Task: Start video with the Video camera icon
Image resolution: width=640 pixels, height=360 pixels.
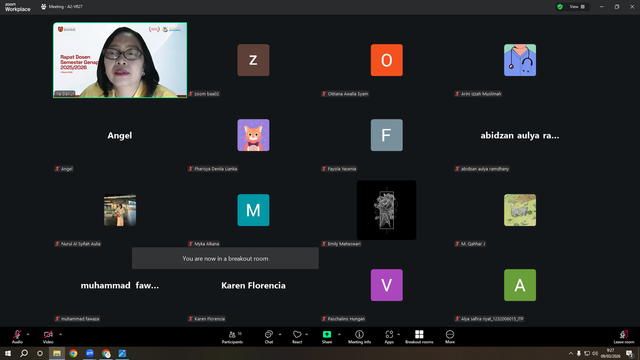Action: (x=48, y=335)
